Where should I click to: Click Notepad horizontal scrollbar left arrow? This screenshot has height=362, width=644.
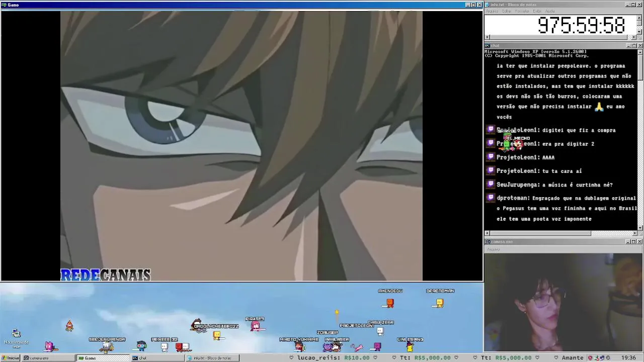click(487, 37)
